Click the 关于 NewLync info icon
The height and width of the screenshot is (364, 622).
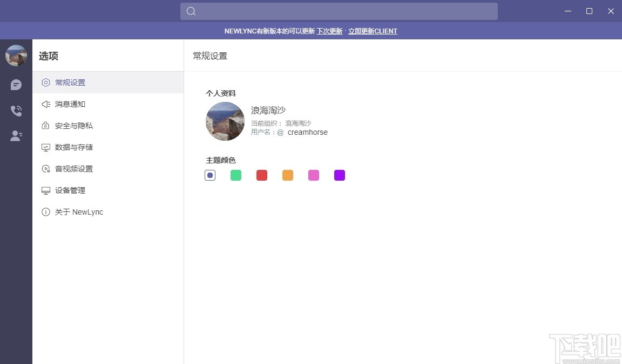[45, 212]
